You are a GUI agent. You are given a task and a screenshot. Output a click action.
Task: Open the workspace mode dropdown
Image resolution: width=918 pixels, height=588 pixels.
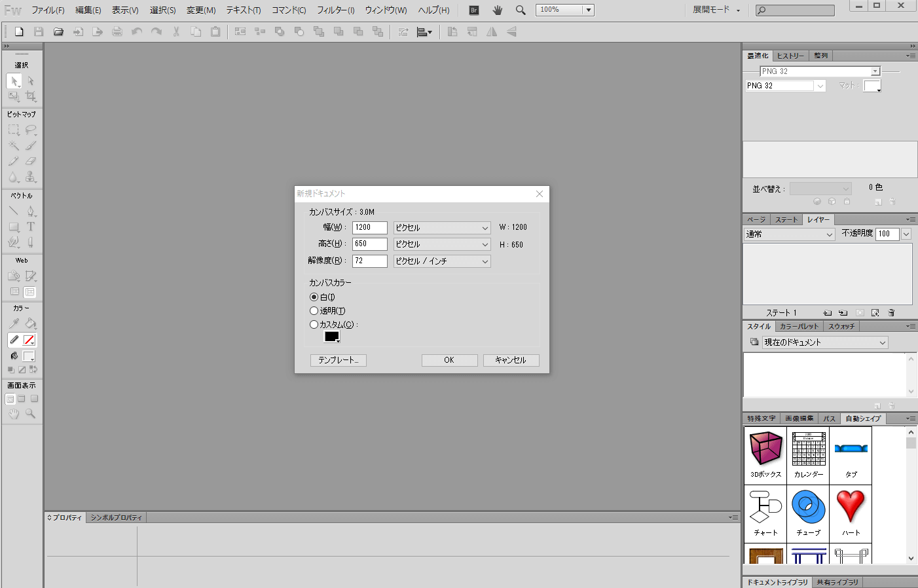(716, 10)
